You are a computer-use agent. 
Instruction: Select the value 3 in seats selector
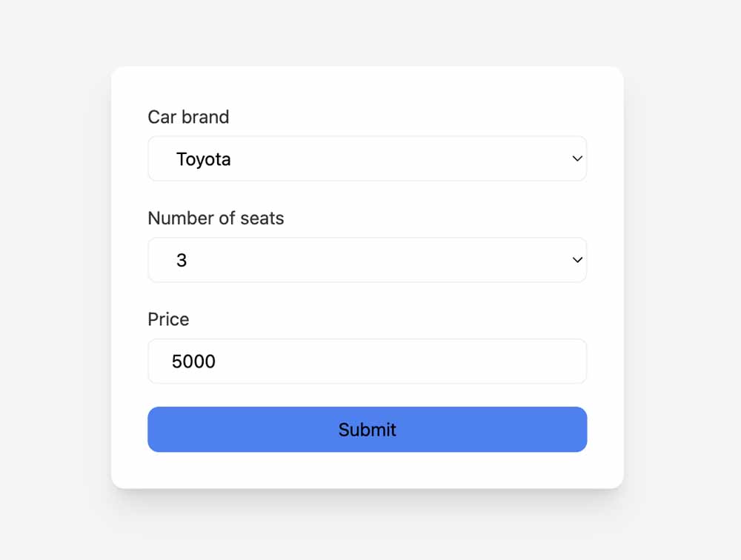[x=182, y=260]
